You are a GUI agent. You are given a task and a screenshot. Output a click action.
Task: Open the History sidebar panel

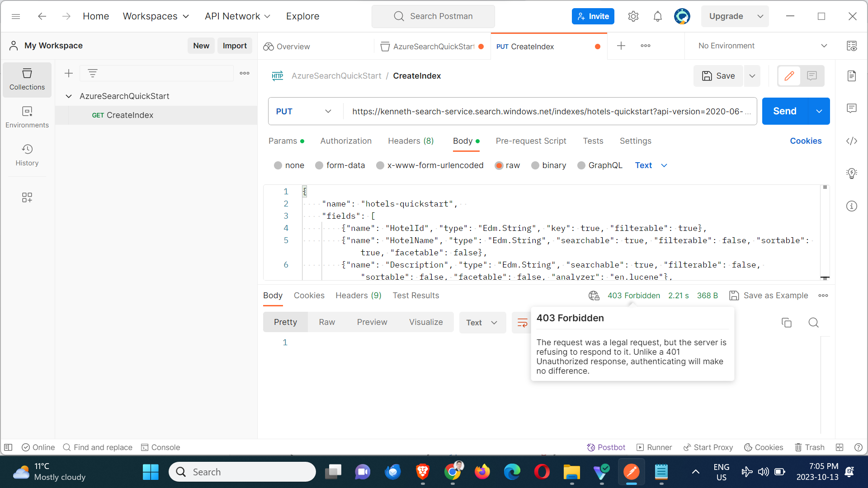(27, 155)
